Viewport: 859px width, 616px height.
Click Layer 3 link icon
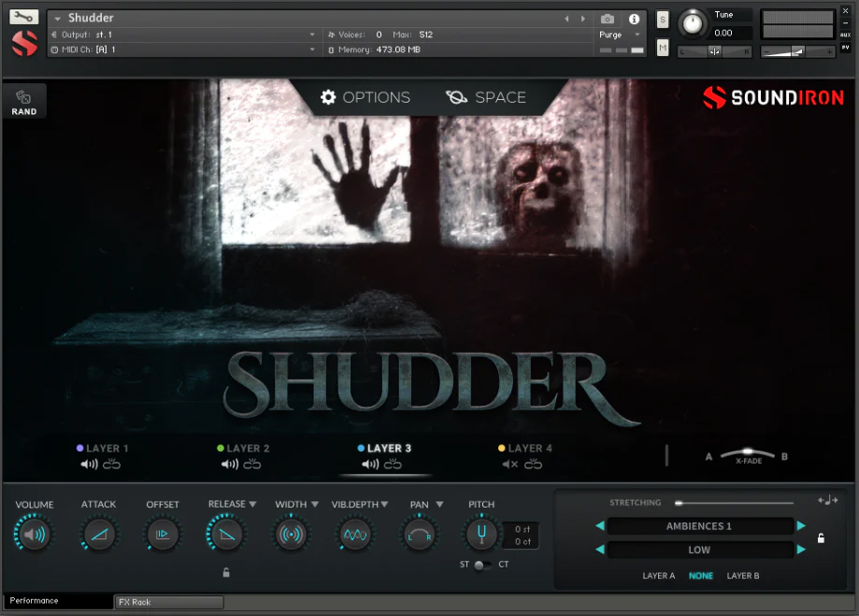click(x=393, y=465)
